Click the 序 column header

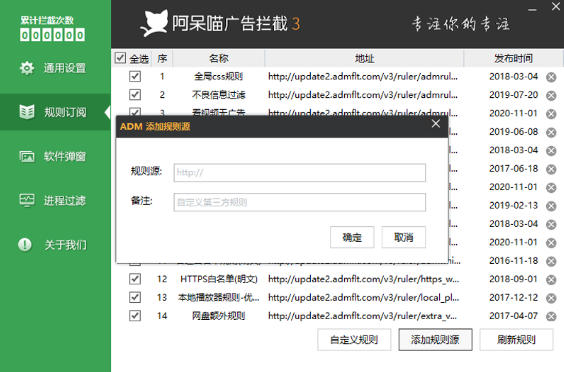(x=162, y=58)
